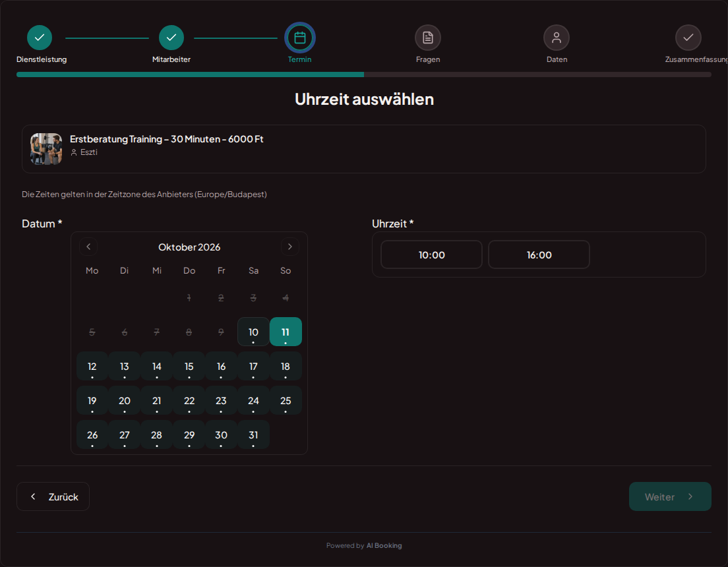Pick October 24 in the calendar
728x567 pixels.
point(253,400)
